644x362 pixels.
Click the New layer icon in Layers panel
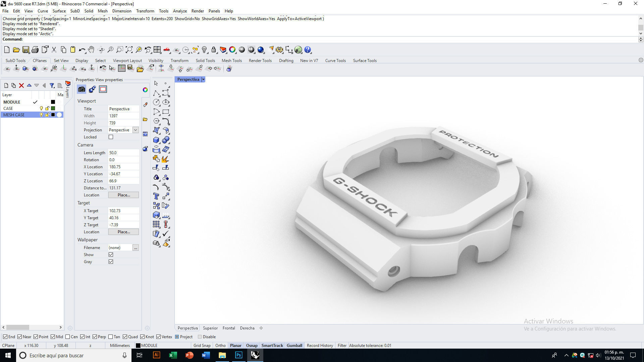click(x=6, y=85)
